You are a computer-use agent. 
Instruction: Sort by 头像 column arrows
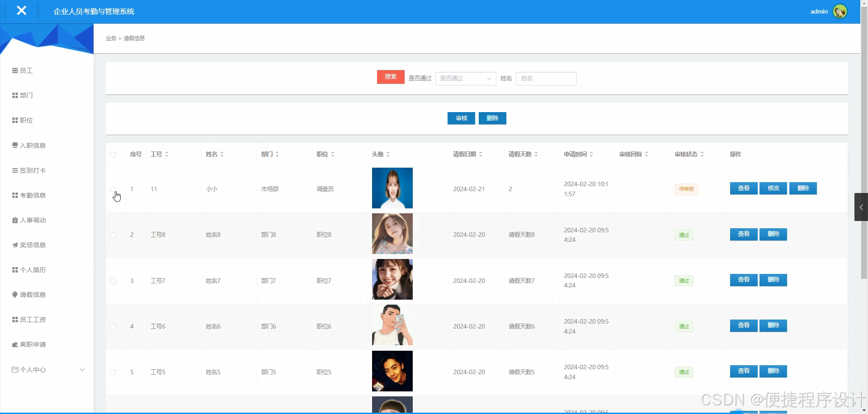coord(388,154)
